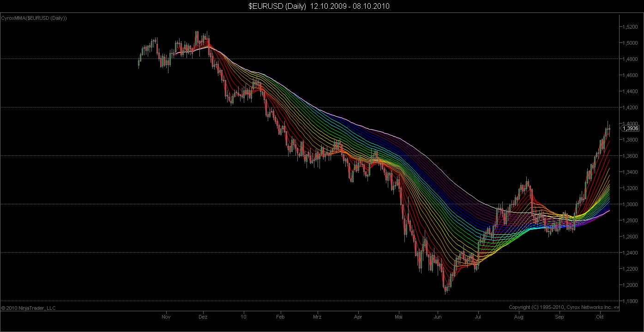Viewport: 644px width, 332px height.
Task: Select the CyroxMMA($EURUSD (Daily)) indicator label
Action: (x=34, y=18)
